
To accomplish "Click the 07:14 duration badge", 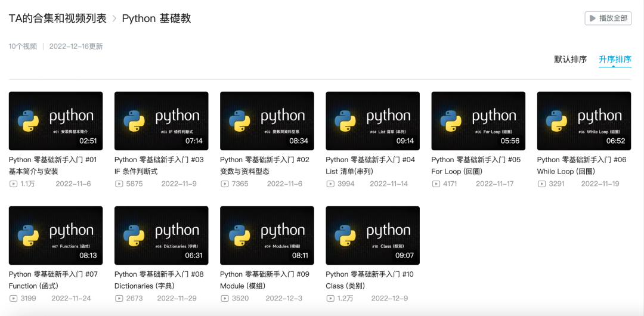I will click(x=194, y=141).
